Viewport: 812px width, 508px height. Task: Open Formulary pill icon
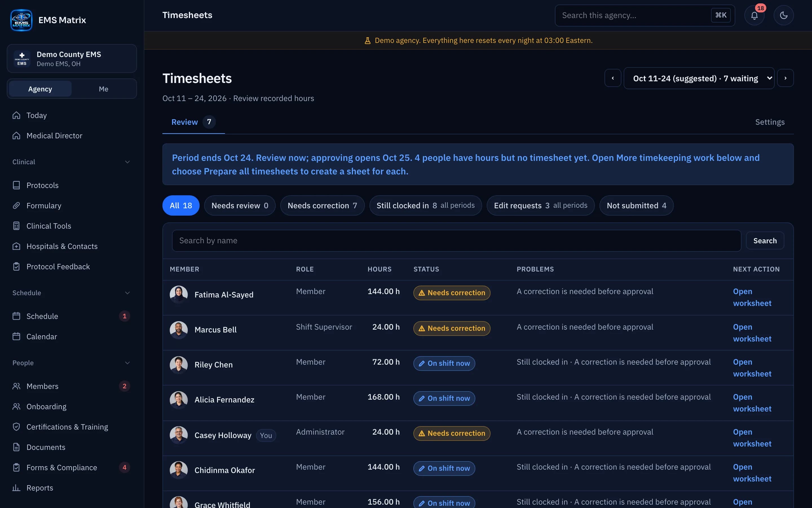click(x=16, y=206)
